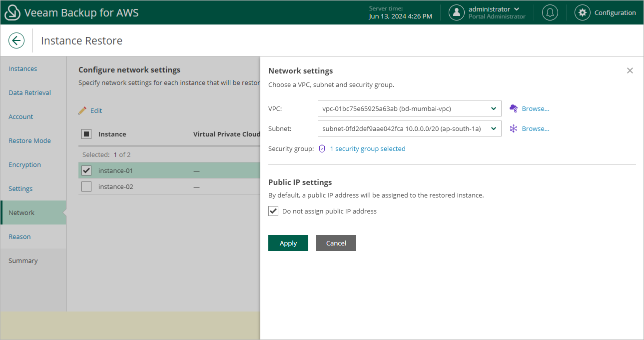Click the Configuration label
644x340 pixels.
[615, 12]
